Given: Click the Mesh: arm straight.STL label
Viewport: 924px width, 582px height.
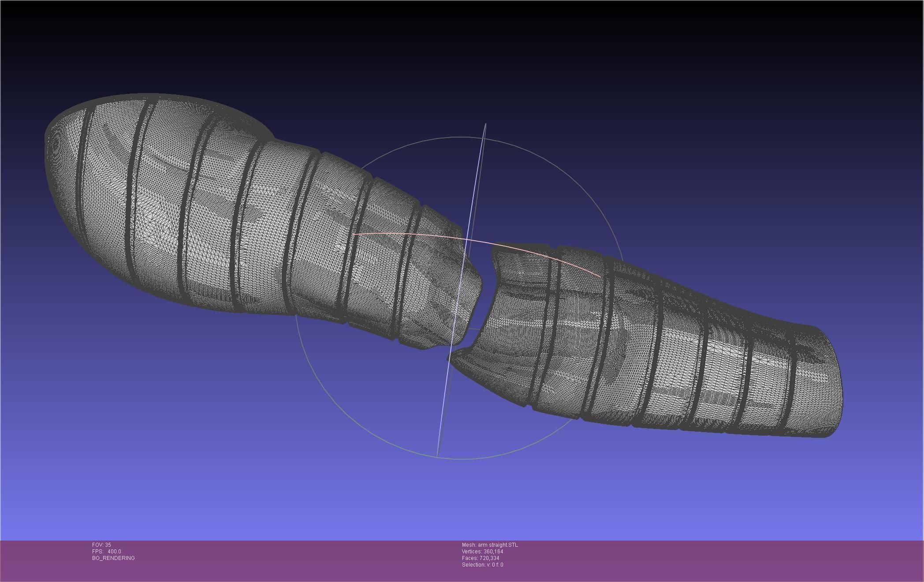Looking at the screenshot, I should [490, 545].
